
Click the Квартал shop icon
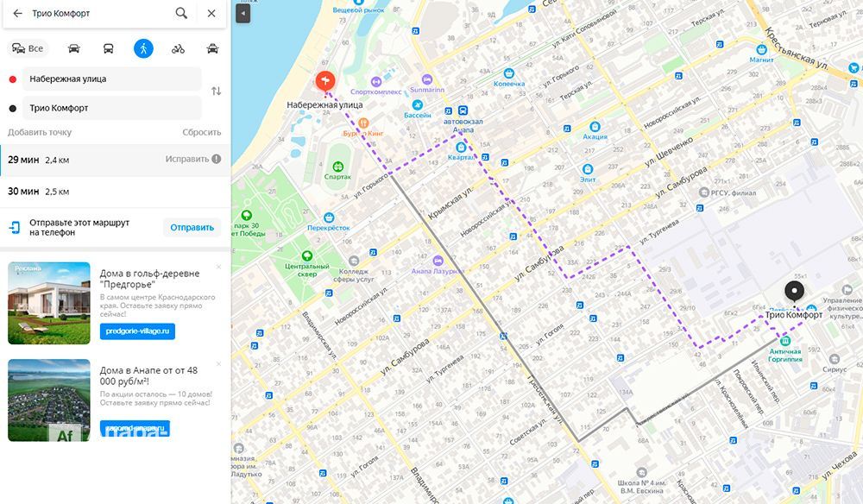461,147
